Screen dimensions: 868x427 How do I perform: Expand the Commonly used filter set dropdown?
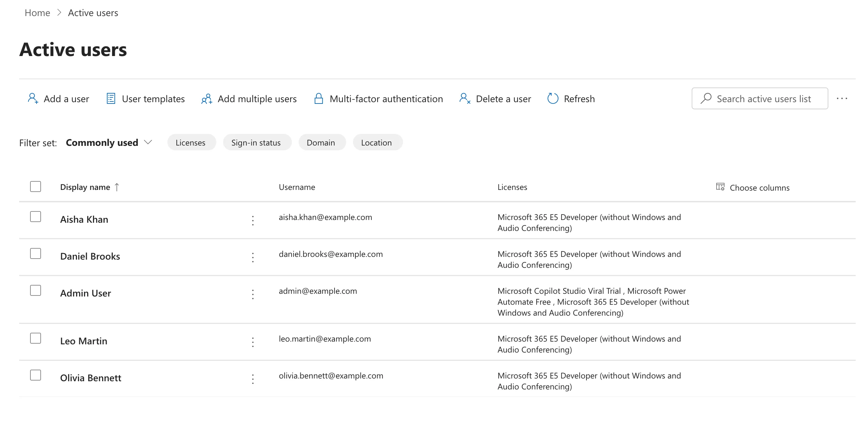109,142
